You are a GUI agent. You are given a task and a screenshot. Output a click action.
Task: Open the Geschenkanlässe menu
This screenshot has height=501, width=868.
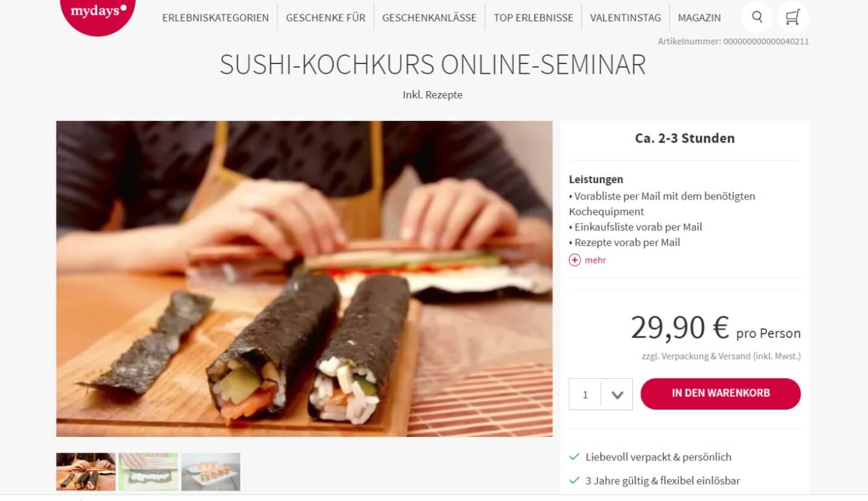(429, 18)
